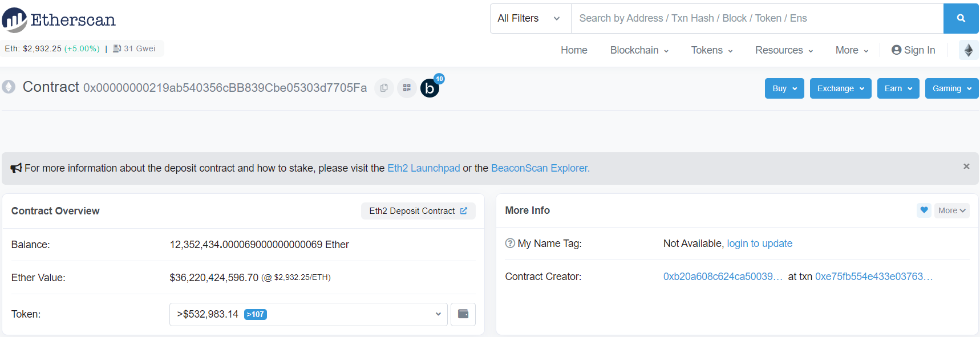Click the contract address 0x00000000219ab540356cBB839Cbe05303d7705Fa

[225, 88]
